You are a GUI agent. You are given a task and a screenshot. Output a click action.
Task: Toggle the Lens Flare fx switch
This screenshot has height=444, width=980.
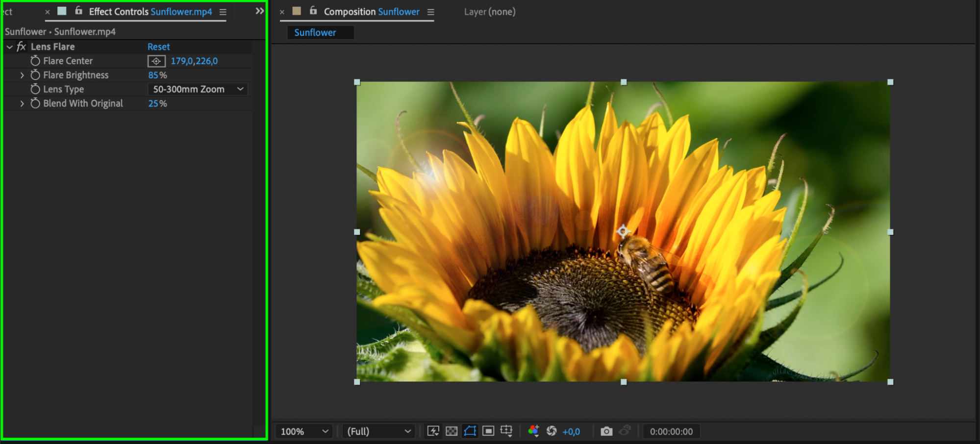[x=21, y=47]
